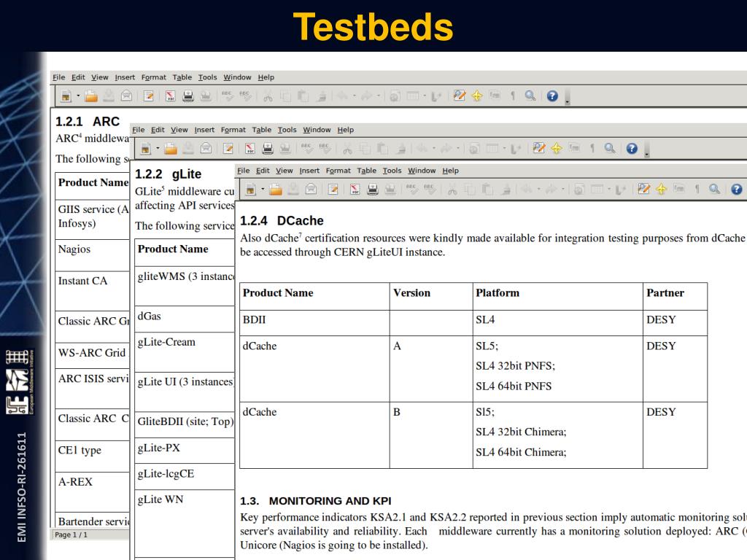Click Print icon in gLite window toolbar
The width and height of the screenshot is (747, 560).
click(268, 149)
